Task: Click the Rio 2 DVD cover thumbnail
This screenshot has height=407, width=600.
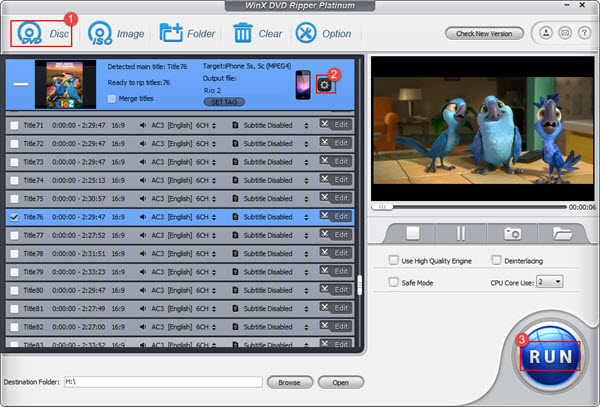Action: tap(65, 84)
